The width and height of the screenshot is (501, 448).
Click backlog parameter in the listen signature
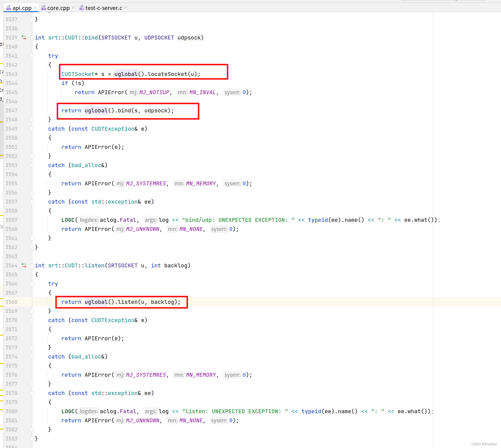(x=176, y=265)
